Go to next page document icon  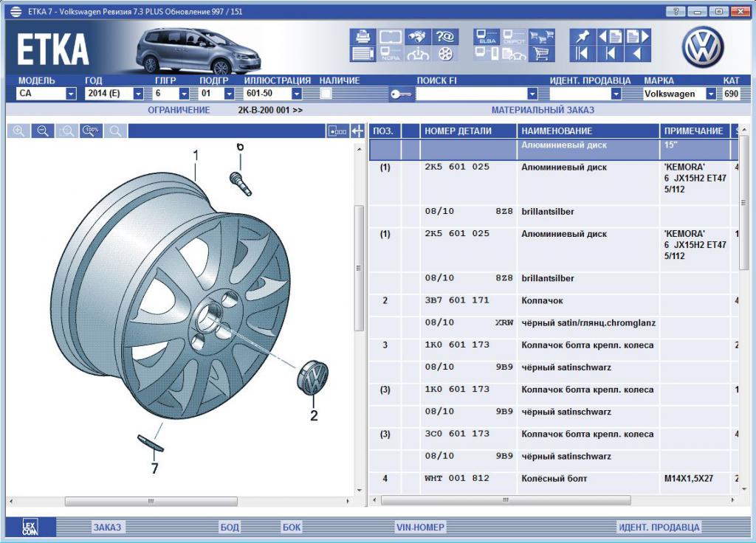tap(638, 37)
